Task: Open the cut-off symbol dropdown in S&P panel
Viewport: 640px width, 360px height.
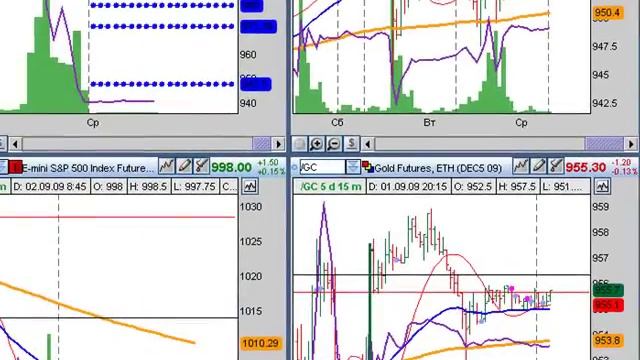Action: (3, 167)
